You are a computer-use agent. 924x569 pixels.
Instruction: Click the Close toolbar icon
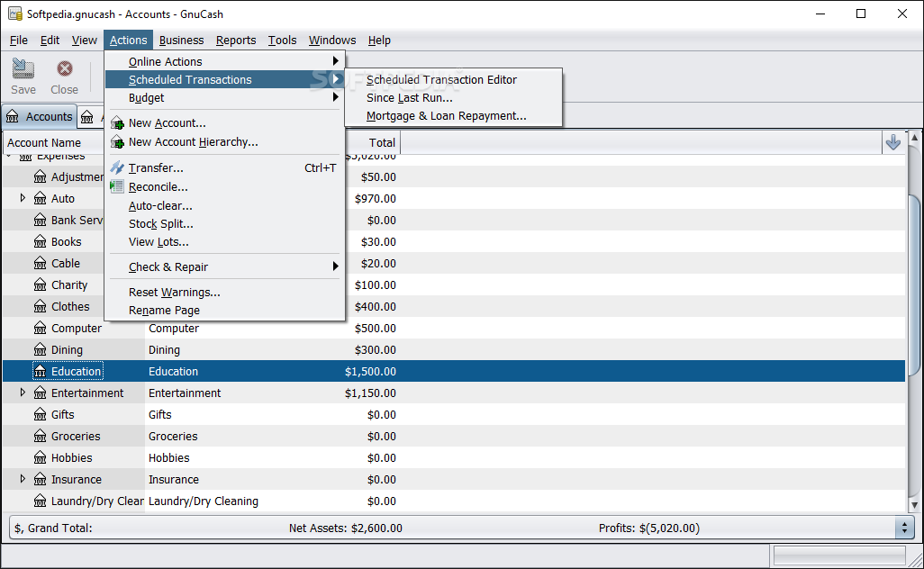pos(64,69)
